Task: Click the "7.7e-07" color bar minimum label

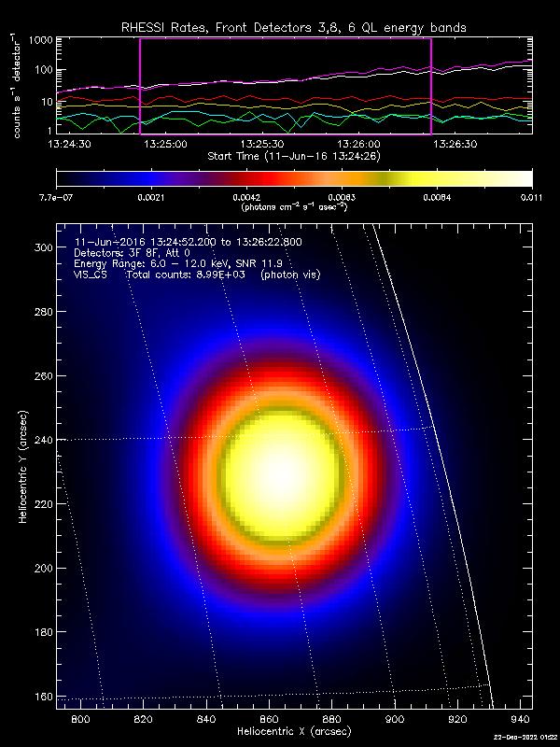Action: (x=57, y=199)
